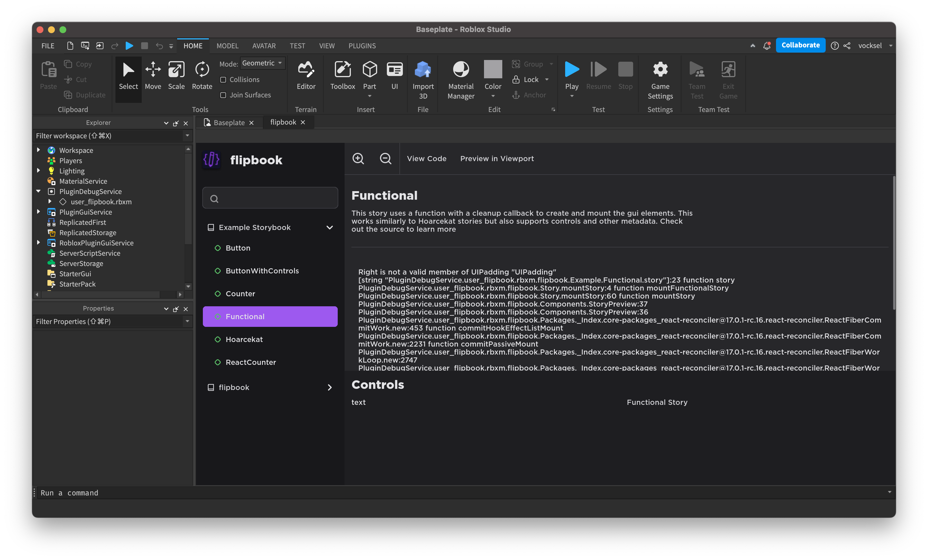Image resolution: width=928 pixels, height=560 pixels.
Task: Open the Geometric mode dropdown
Action: [x=263, y=63]
